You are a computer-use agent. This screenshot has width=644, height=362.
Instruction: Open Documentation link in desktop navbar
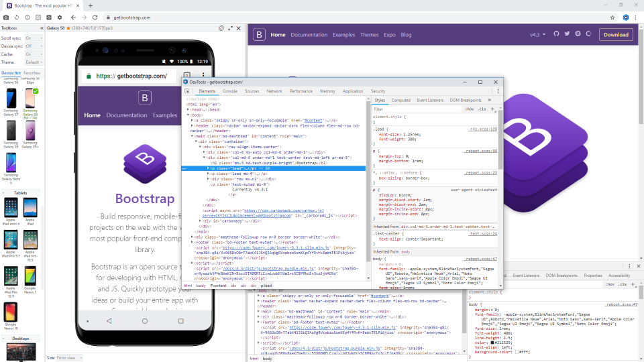309,35
